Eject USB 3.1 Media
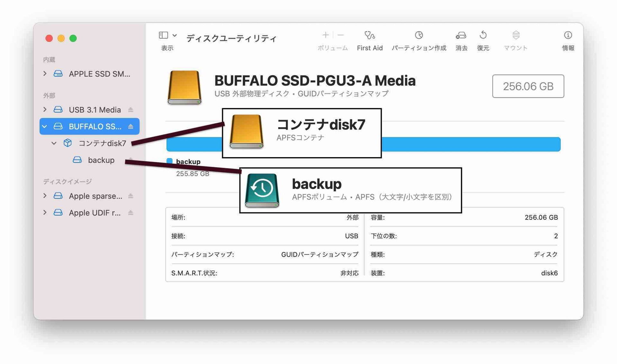617x364 pixels. click(130, 110)
